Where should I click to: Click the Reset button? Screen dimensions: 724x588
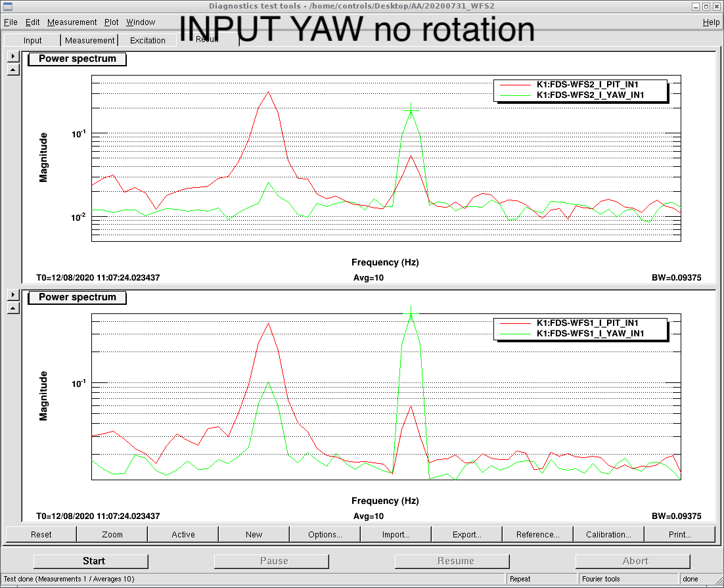pyautogui.click(x=41, y=534)
